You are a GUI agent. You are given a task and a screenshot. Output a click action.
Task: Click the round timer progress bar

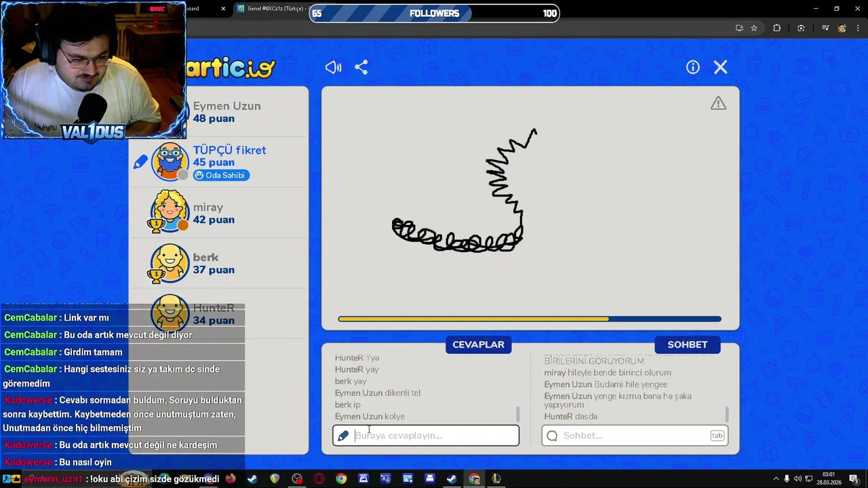tap(530, 319)
